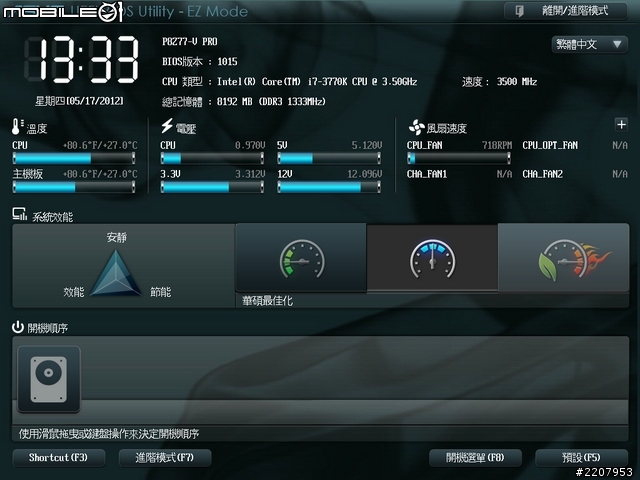640x480 pixels.
Task: Click the CPU_FAN speed bar
Action: (x=459, y=158)
